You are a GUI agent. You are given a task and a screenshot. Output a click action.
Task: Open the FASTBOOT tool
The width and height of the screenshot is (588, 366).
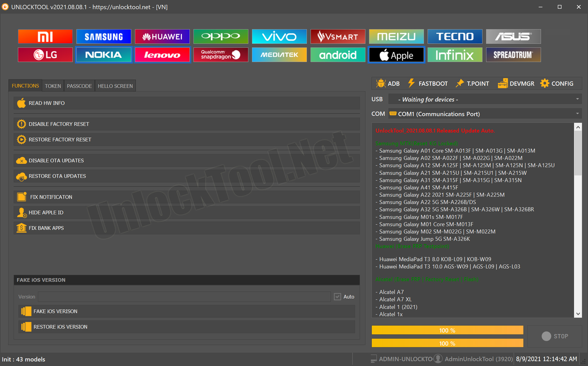coord(427,83)
